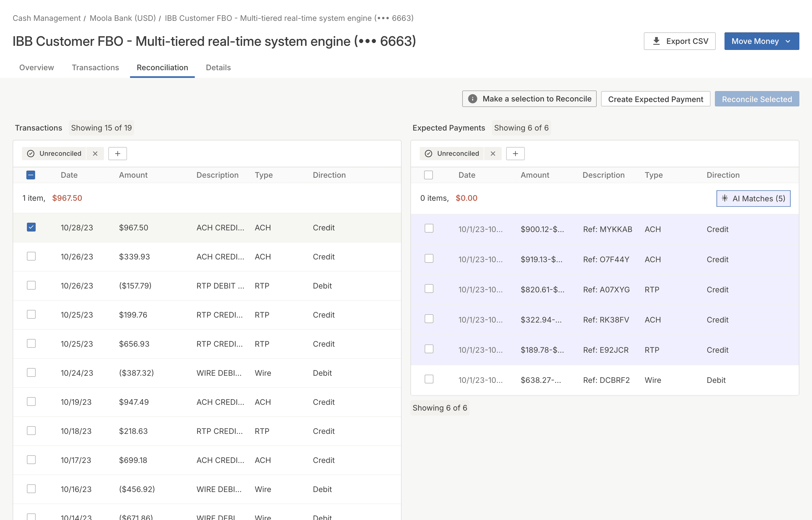Image resolution: width=812 pixels, height=520 pixels.
Task: Click the Create Expected Payment icon
Action: pyautogui.click(x=656, y=98)
